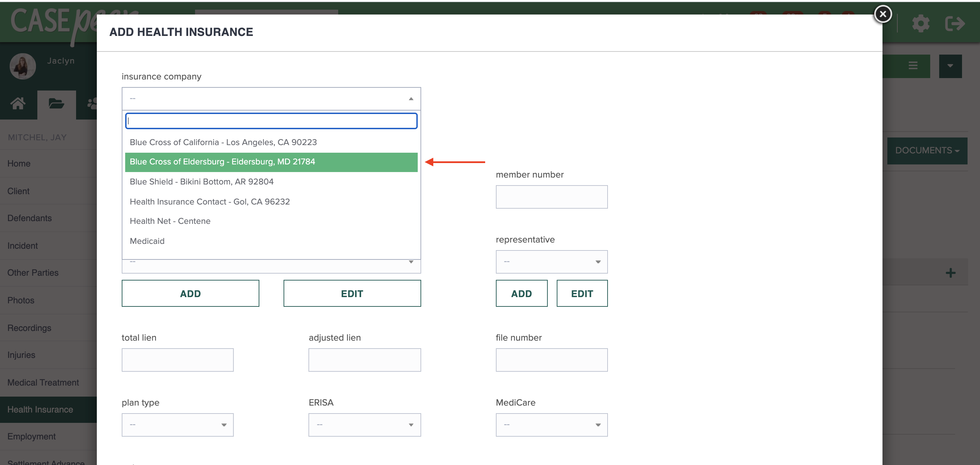The width and height of the screenshot is (980, 465).
Task: Open the ERISA dropdown
Action: click(x=364, y=425)
